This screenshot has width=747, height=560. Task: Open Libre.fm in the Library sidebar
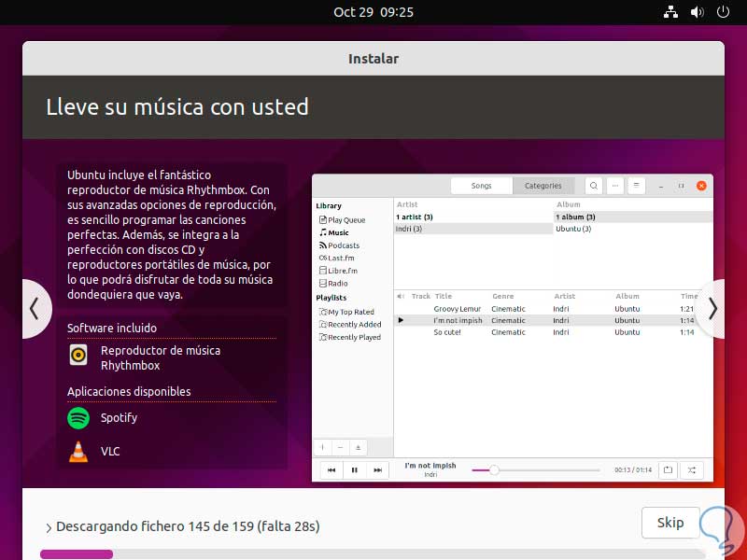[x=338, y=271]
